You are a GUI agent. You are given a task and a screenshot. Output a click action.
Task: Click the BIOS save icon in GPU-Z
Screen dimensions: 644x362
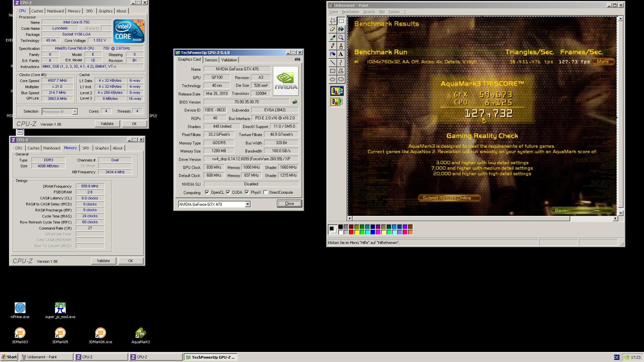pos(295,102)
